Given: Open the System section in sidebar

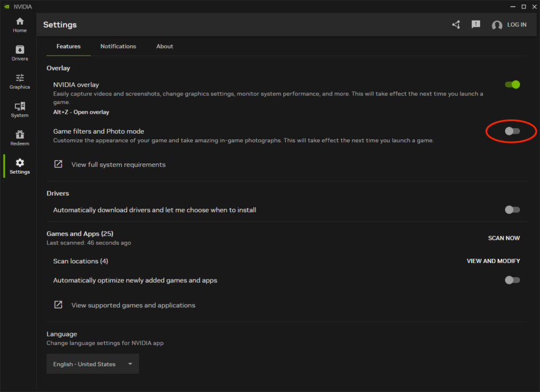Looking at the screenshot, I should [x=19, y=110].
